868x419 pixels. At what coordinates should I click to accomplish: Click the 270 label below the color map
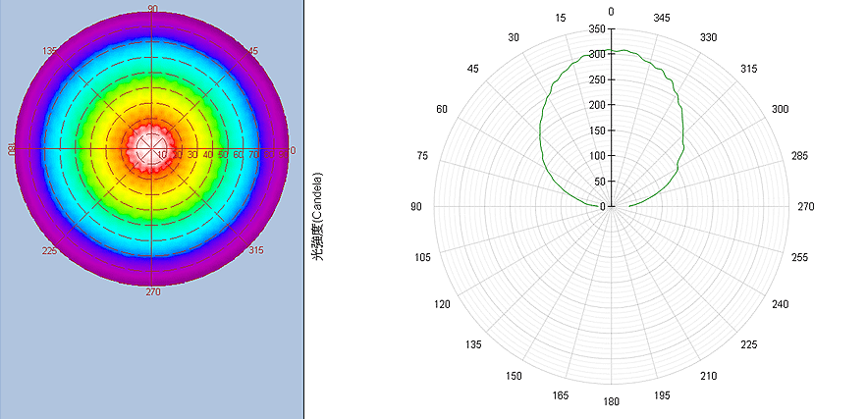tap(152, 291)
